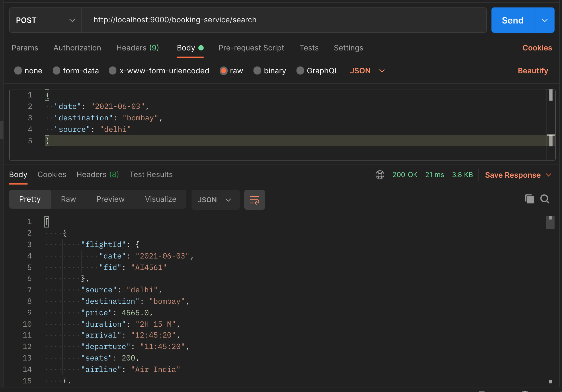Expand Send button options arrow
This screenshot has width=562, height=392.
coord(545,20)
